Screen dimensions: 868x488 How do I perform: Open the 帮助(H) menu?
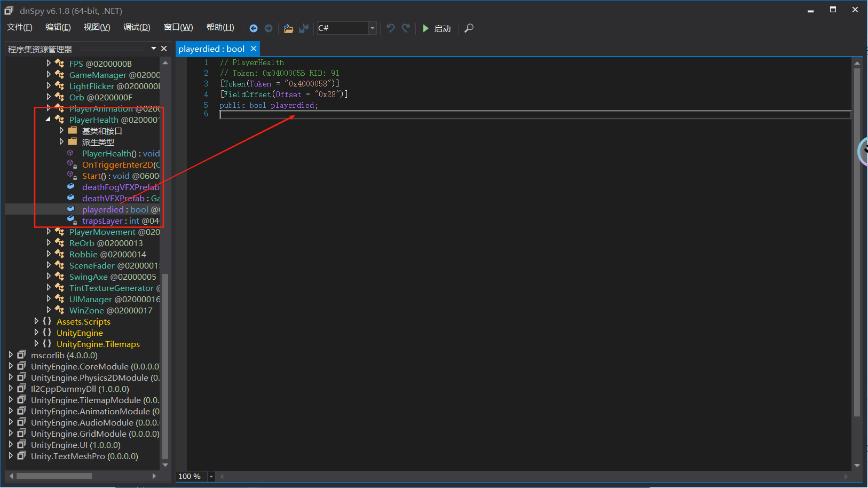click(x=220, y=27)
